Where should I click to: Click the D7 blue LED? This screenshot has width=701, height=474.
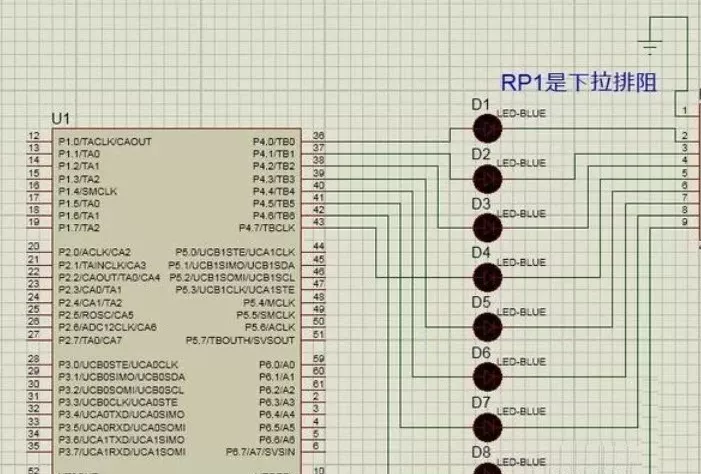pyautogui.click(x=487, y=427)
